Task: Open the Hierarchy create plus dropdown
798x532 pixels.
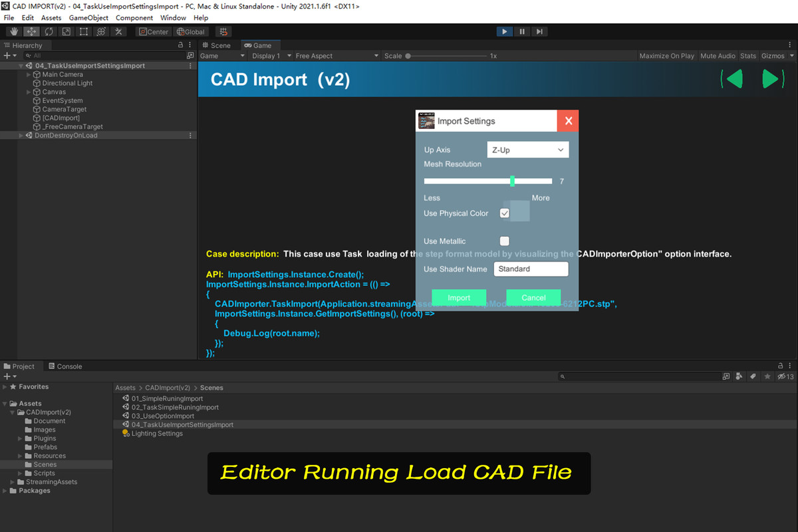Action: [x=9, y=56]
